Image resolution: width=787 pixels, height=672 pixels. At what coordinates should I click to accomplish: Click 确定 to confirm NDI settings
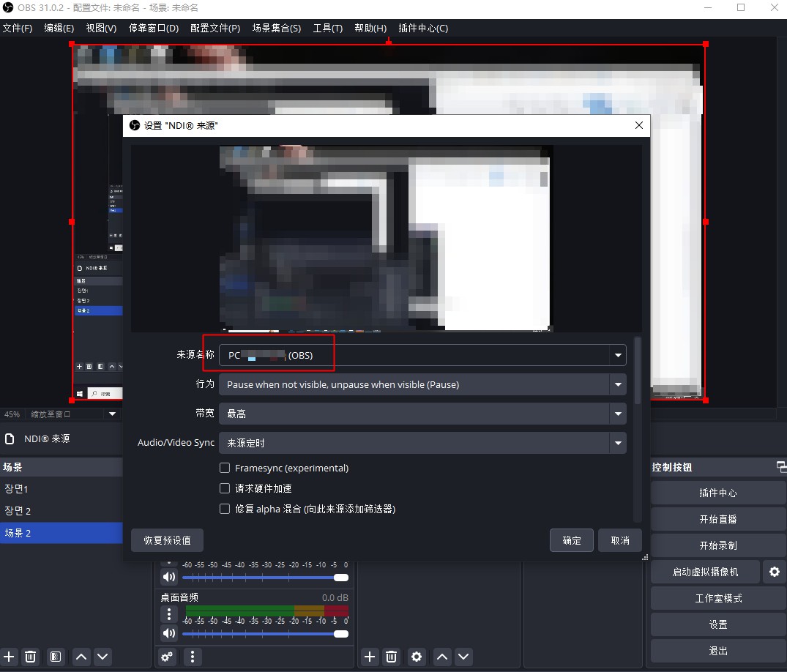point(572,540)
